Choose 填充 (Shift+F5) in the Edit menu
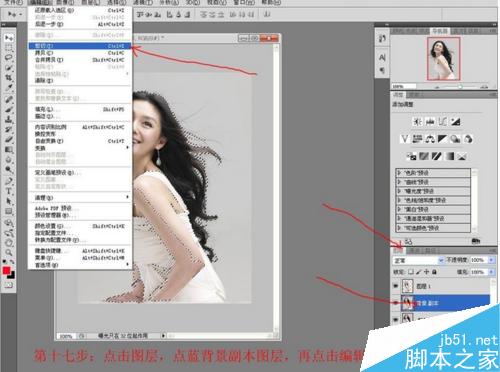Viewport: 500px width, 372px height. pos(80,109)
